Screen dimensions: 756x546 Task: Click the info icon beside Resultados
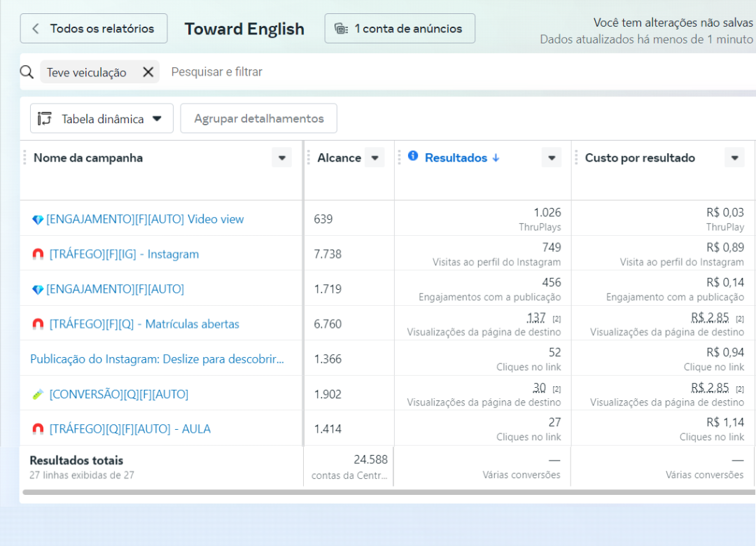pos(413,156)
